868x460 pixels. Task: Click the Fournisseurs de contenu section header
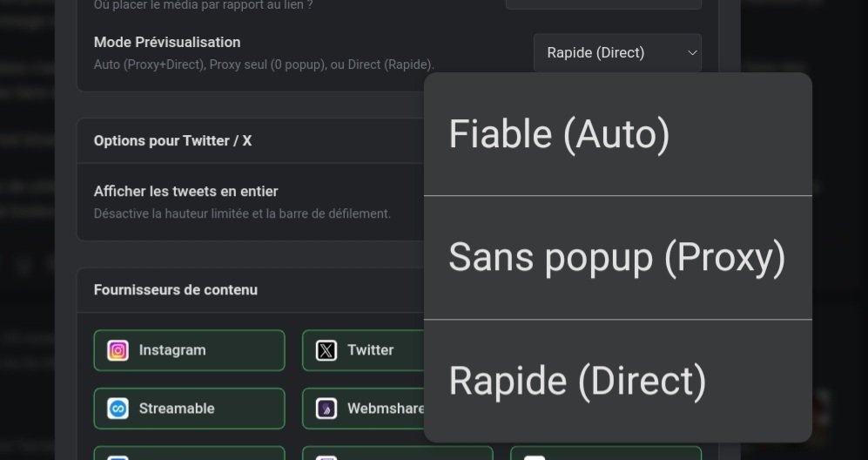pyautogui.click(x=176, y=290)
